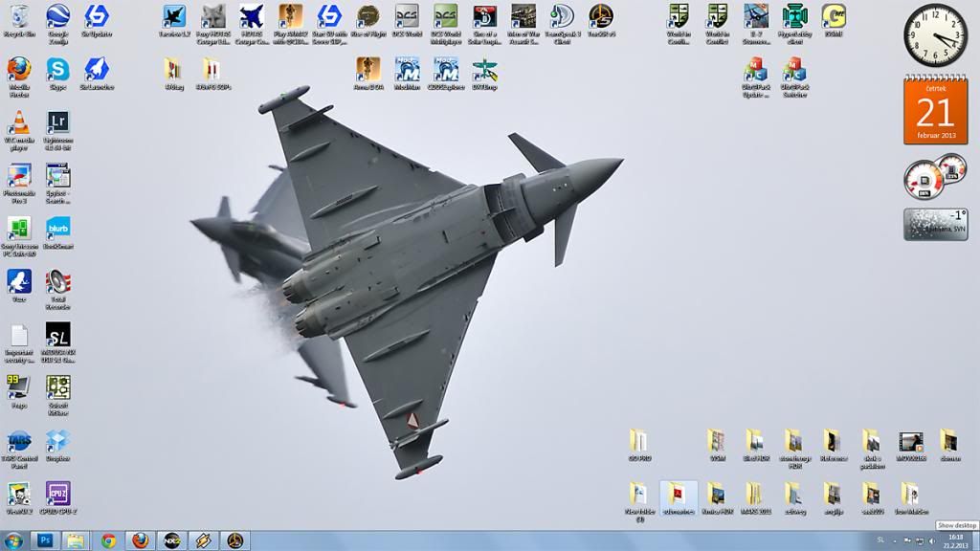
Task: Launch Google Chrome from the taskbar
Action: click(107, 540)
